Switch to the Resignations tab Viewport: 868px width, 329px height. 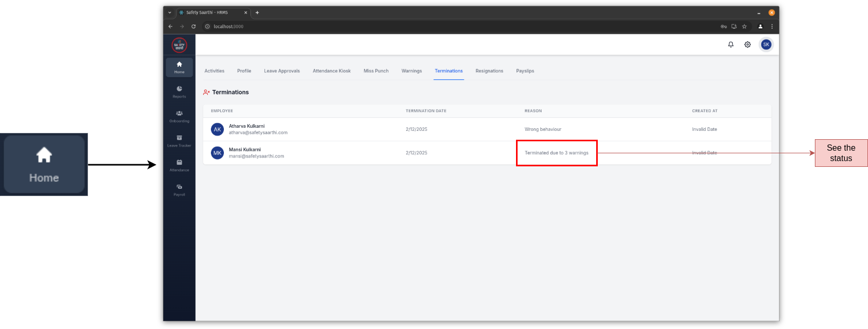click(x=489, y=71)
